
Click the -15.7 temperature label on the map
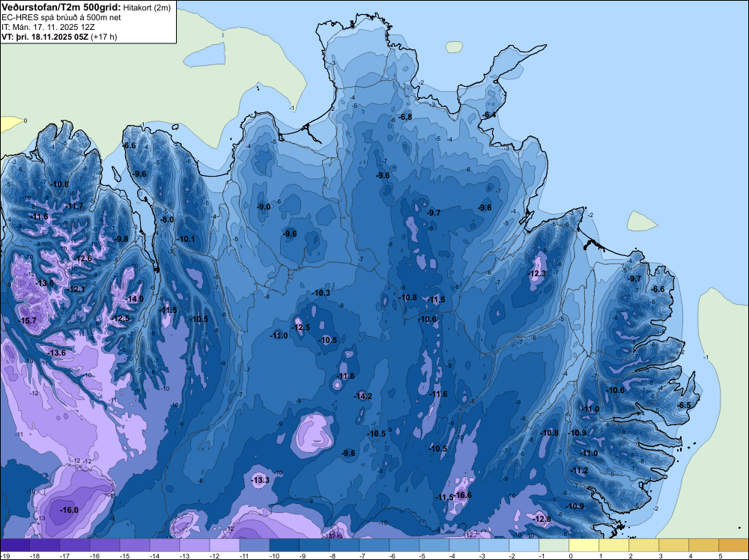pyautogui.click(x=27, y=321)
